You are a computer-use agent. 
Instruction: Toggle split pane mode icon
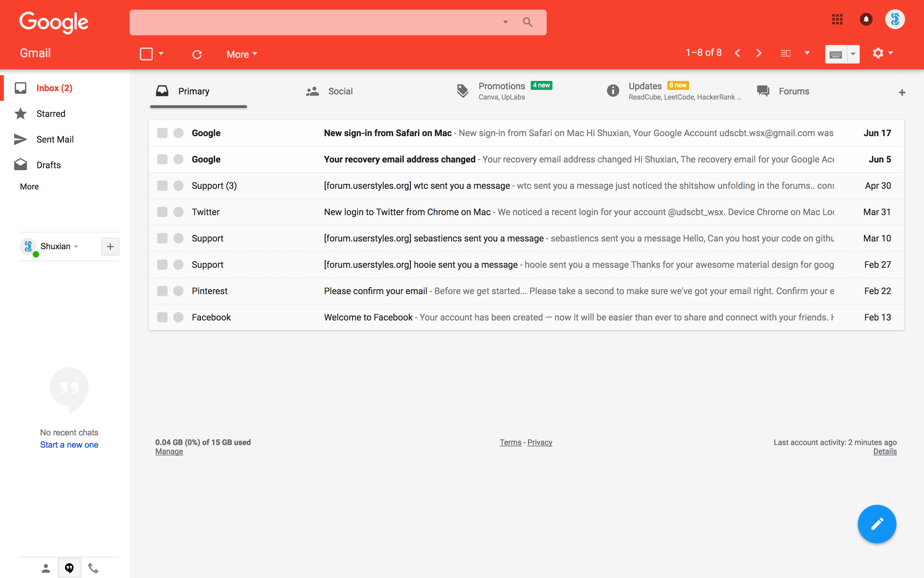coord(785,53)
